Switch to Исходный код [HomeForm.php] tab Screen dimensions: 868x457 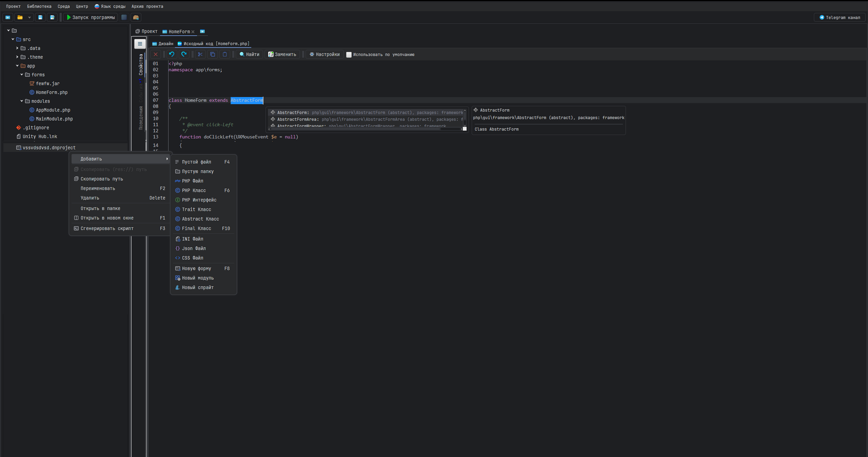coord(214,44)
